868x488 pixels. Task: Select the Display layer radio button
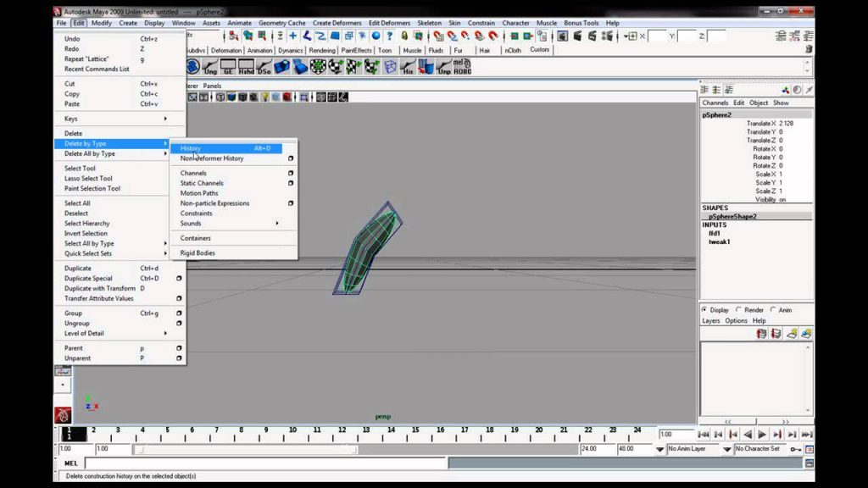coord(704,310)
